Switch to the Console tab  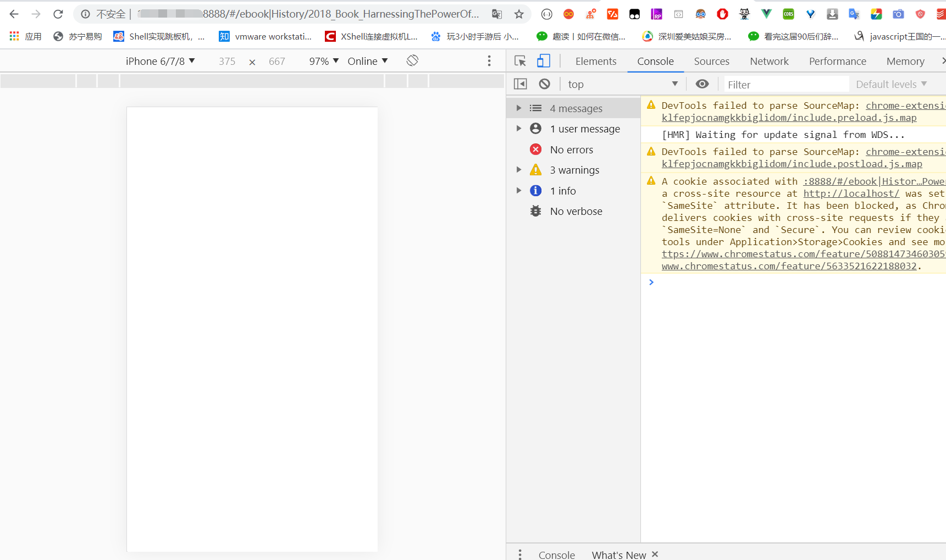[x=655, y=61]
